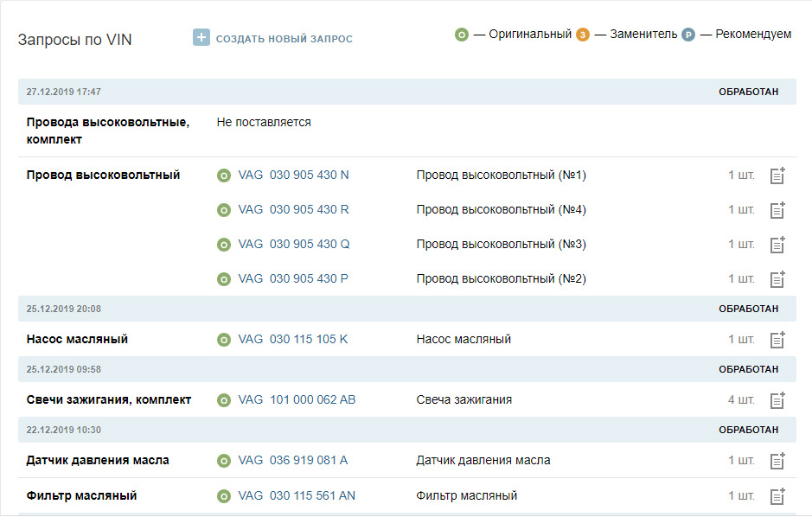The image size is (812, 517).
Task: Open part link VAG 030 905 430 N
Action: click(x=293, y=175)
